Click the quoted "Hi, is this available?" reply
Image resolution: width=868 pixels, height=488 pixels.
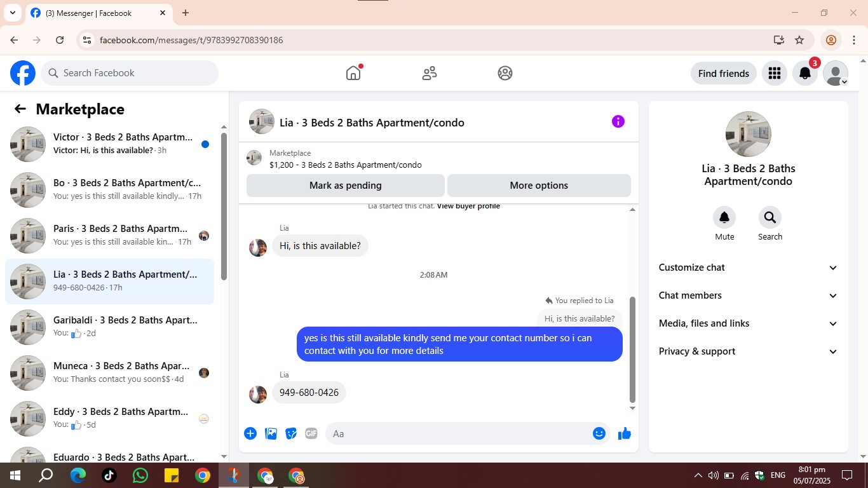tap(580, 318)
